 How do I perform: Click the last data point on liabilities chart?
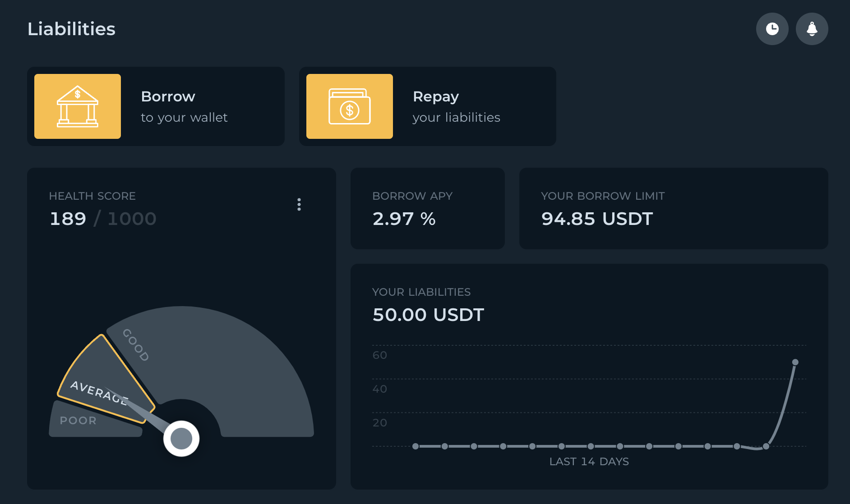[x=795, y=362]
